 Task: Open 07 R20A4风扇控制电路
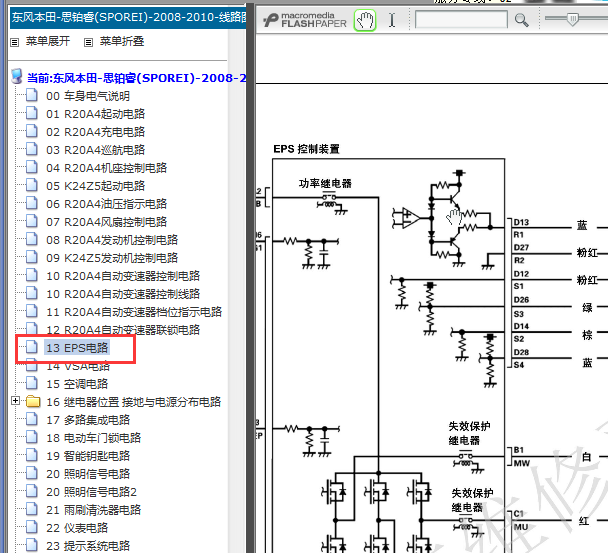(106, 222)
